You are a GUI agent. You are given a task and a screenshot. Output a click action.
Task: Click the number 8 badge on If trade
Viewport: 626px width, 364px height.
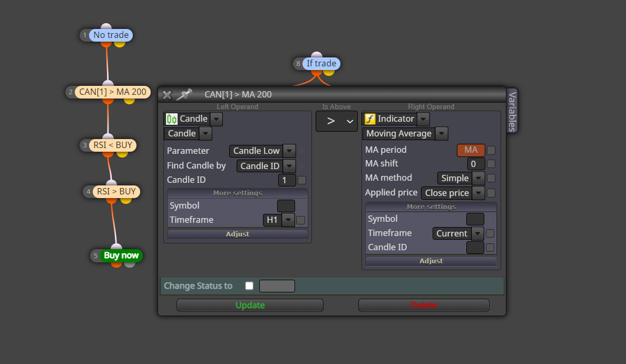click(298, 64)
